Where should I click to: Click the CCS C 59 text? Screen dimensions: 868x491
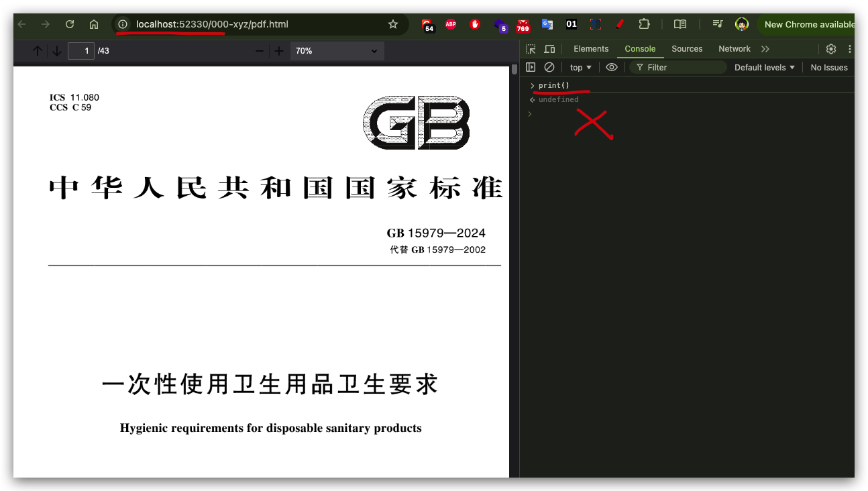point(70,107)
